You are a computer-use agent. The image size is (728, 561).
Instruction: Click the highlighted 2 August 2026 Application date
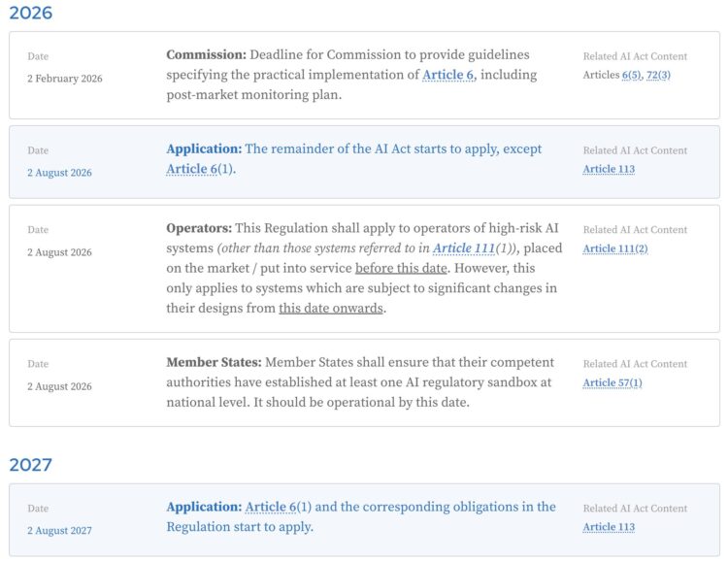coord(59,173)
